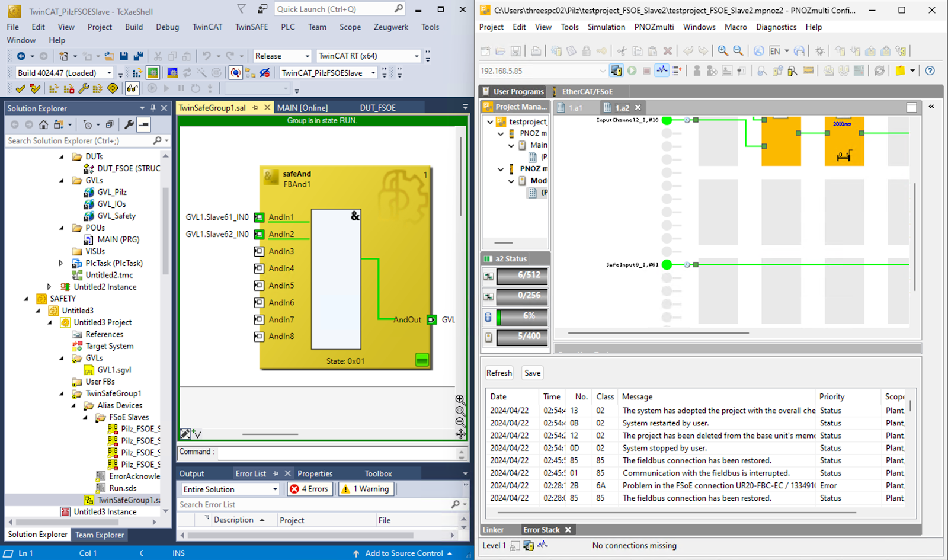The height and width of the screenshot is (560, 948).
Task: Click the 6% memory usage bar
Action: pyautogui.click(x=522, y=316)
